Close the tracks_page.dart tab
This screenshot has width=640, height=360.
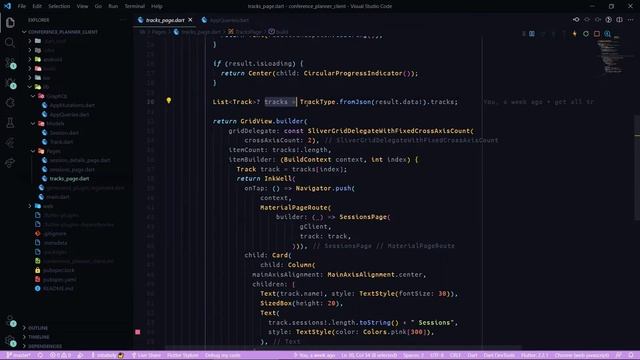coord(190,20)
